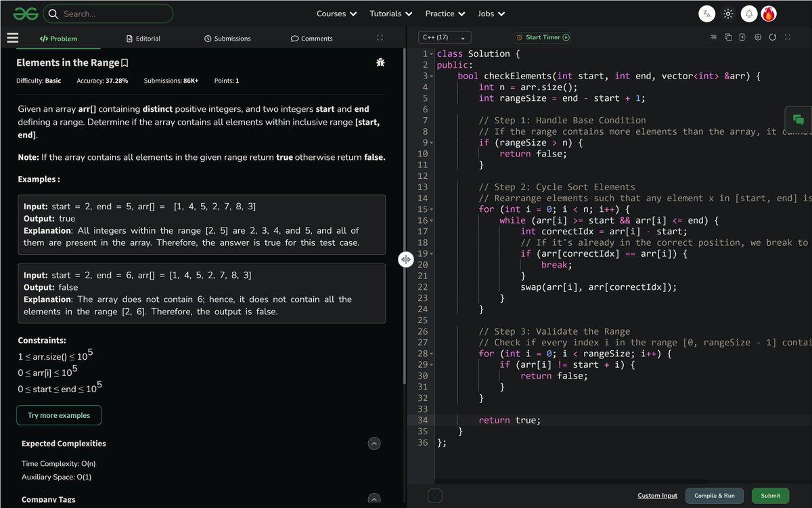This screenshot has width=812, height=508.
Task: Open the hamburger sidebar menu
Action: 13,38
